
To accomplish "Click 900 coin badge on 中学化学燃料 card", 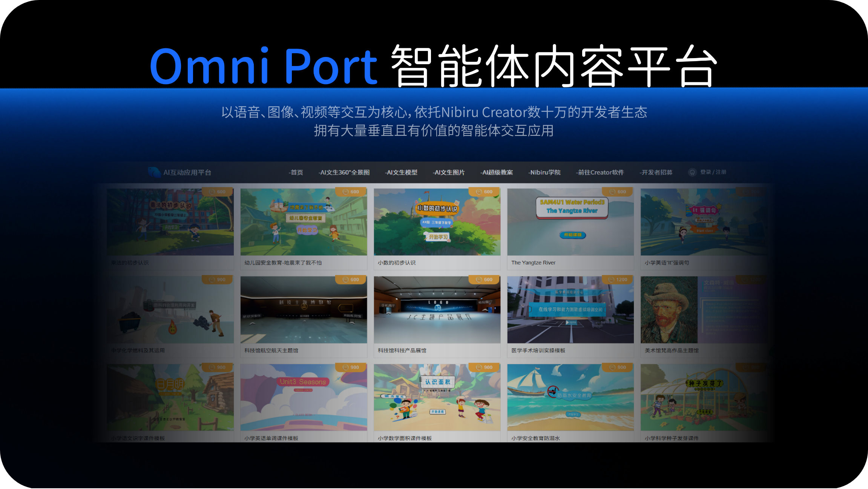I will (x=218, y=280).
